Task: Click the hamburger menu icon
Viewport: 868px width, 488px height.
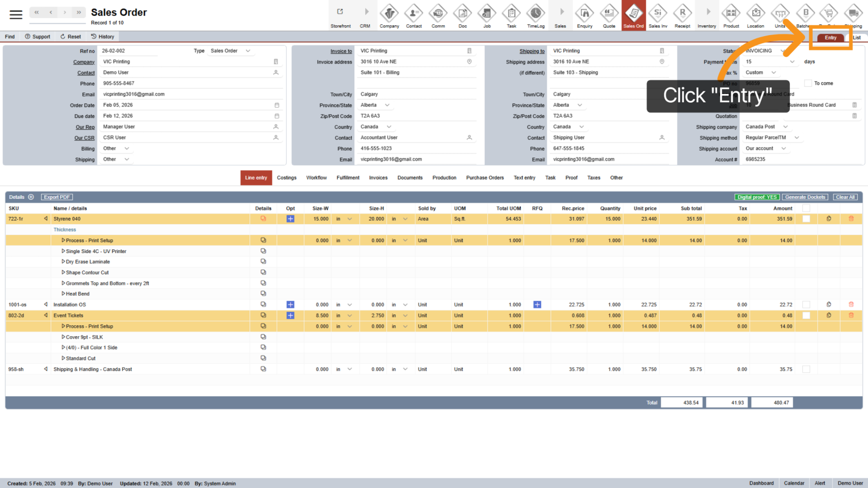Action: (16, 14)
